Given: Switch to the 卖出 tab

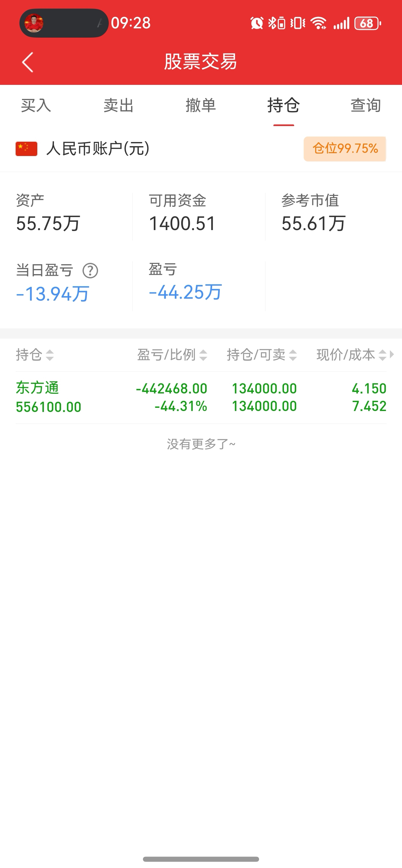Looking at the screenshot, I should point(119,105).
